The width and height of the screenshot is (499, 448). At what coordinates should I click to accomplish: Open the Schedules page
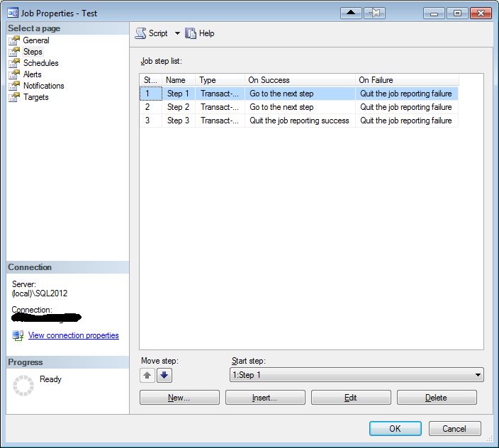[x=40, y=63]
